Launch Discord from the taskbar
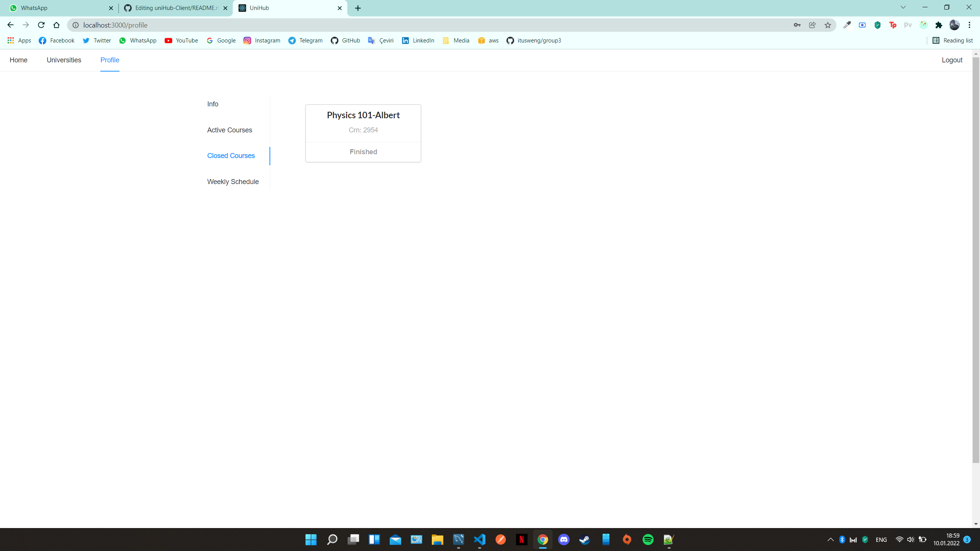 pos(563,540)
